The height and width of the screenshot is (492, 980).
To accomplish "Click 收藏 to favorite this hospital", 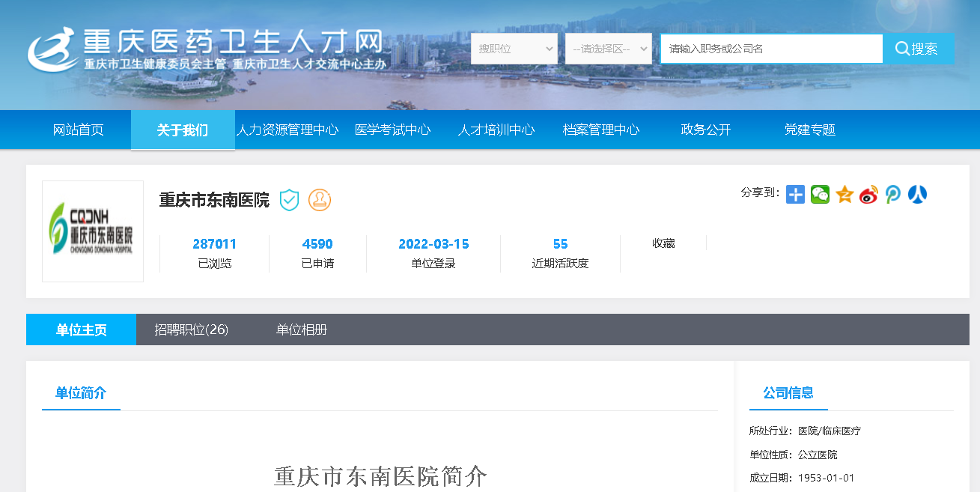I will (663, 243).
